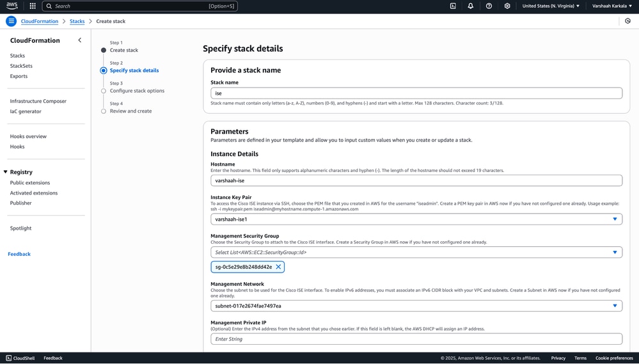Go to Step 1 Create stack
Viewport: 639px width, 364px height.
coord(124,50)
